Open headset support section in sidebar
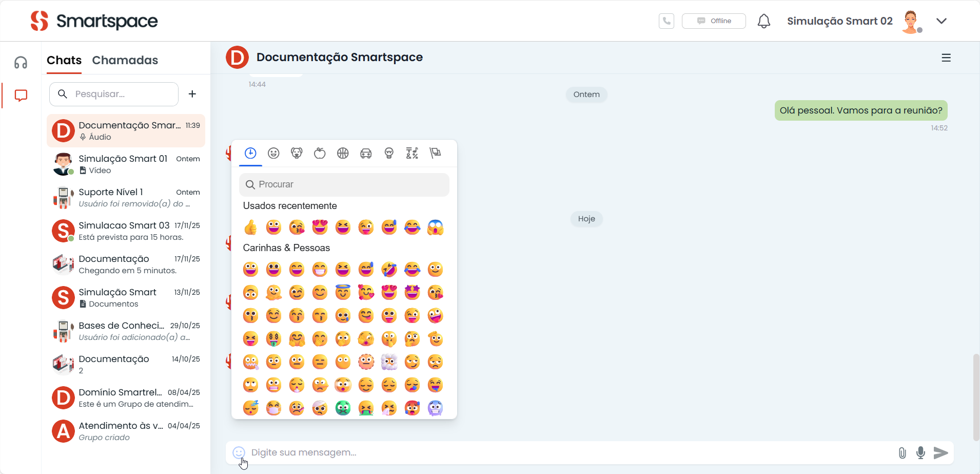Image resolution: width=980 pixels, height=474 pixels. [21, 63]
